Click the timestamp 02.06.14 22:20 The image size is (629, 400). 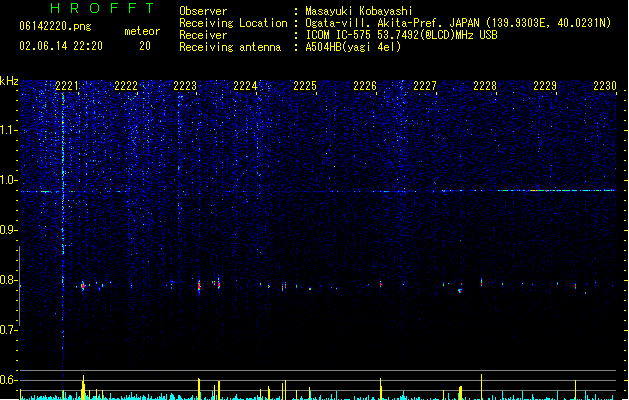(x=61, y=46)
